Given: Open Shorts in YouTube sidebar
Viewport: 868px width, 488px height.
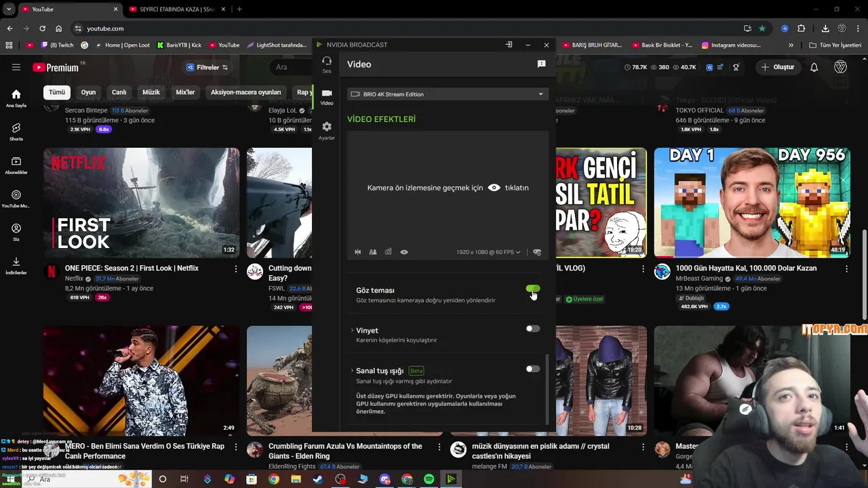Looking at the screenshot, I should click(16, 131).
